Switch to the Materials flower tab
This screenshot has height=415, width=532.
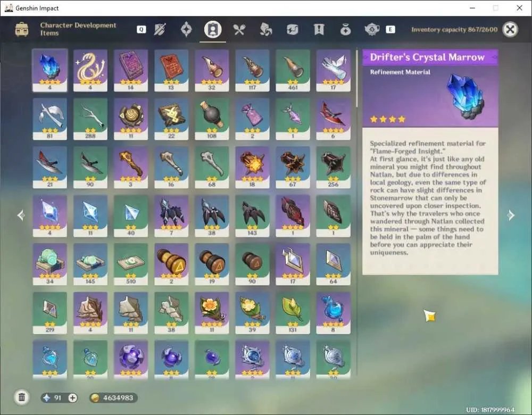click(x=265, y=30)
